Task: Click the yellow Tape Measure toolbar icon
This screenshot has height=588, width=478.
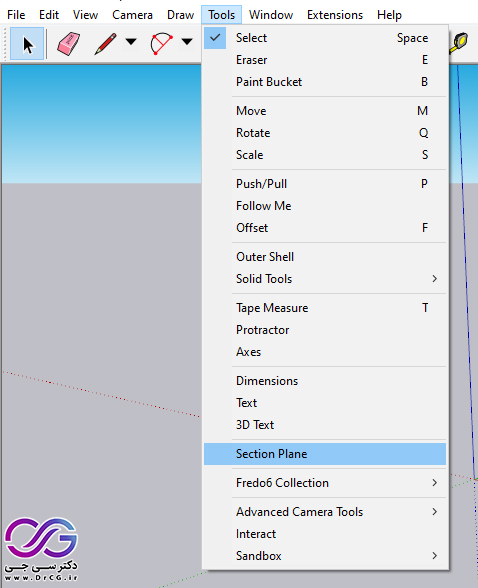Action: (x=460, y=44)
